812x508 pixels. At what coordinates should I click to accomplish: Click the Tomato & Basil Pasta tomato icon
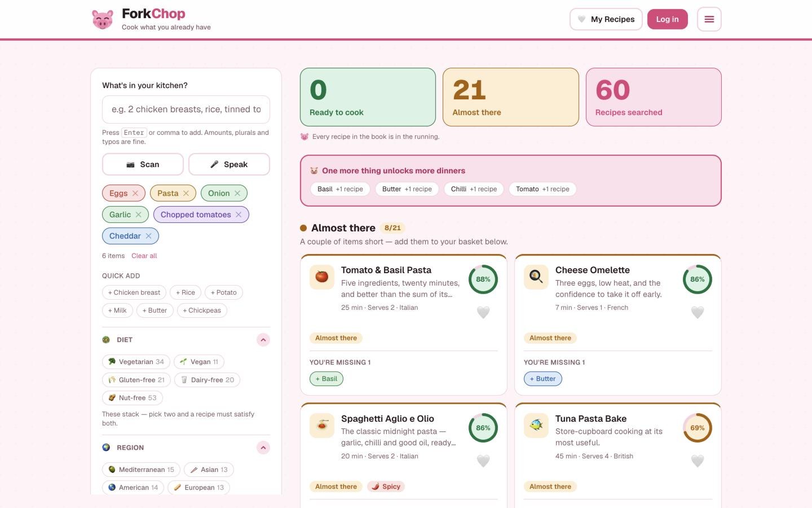[x=322, y=277]
